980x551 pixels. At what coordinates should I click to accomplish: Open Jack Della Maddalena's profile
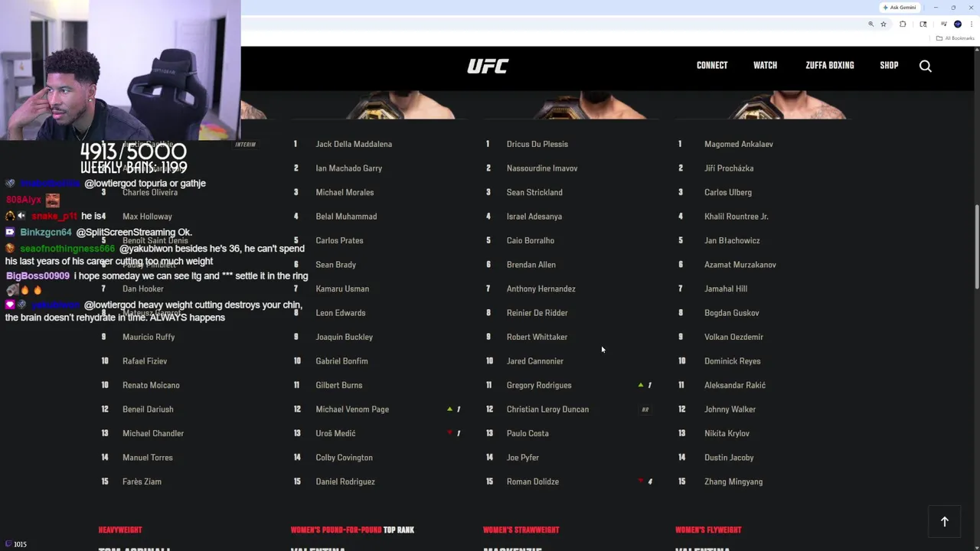(354, 144)
